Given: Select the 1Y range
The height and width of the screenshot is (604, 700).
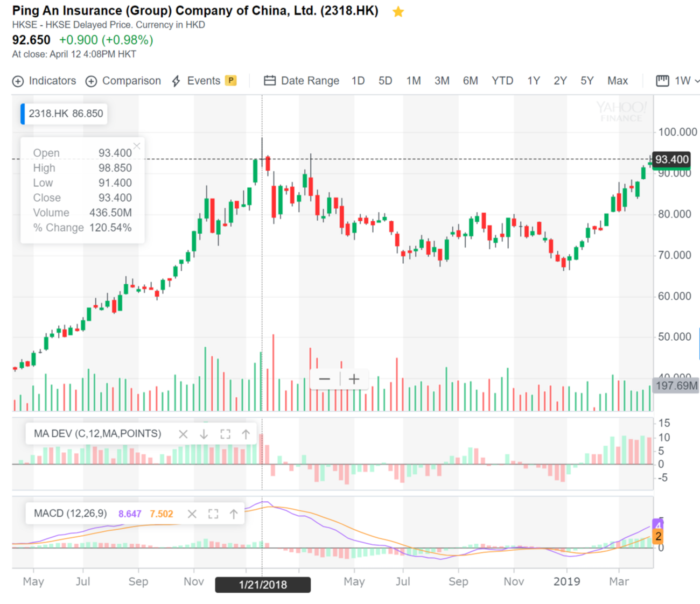Looking at the screenshot, I should coord(534,81).
